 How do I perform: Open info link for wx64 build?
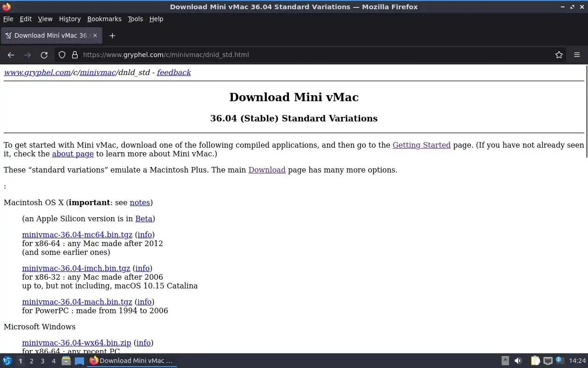click(143, 343)
